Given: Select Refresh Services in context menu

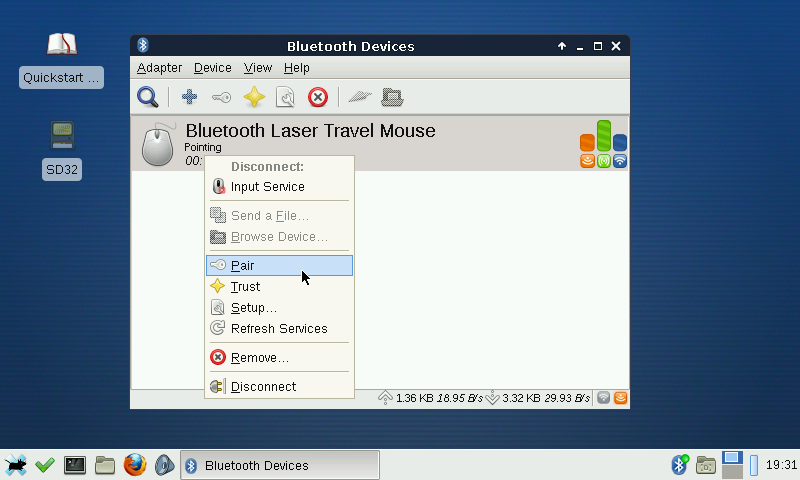Looking at the screenshot, I should coord(278,328).
